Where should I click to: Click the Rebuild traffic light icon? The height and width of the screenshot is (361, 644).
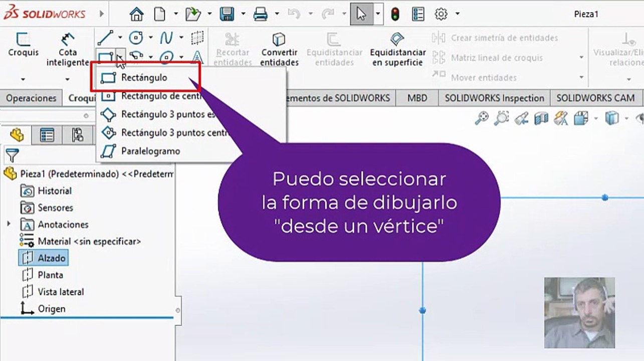(395, 15)
